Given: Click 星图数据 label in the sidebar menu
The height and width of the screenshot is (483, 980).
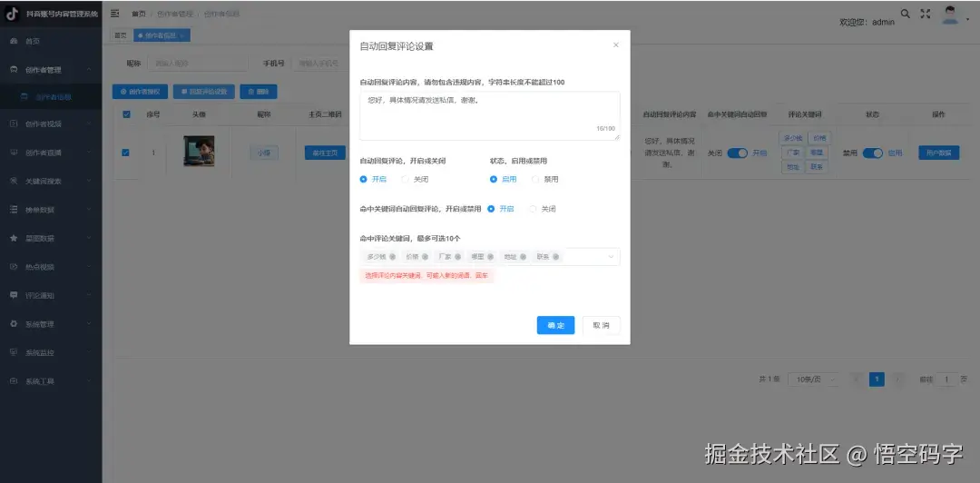Looking at the screenshot, I should coord(40,239).
